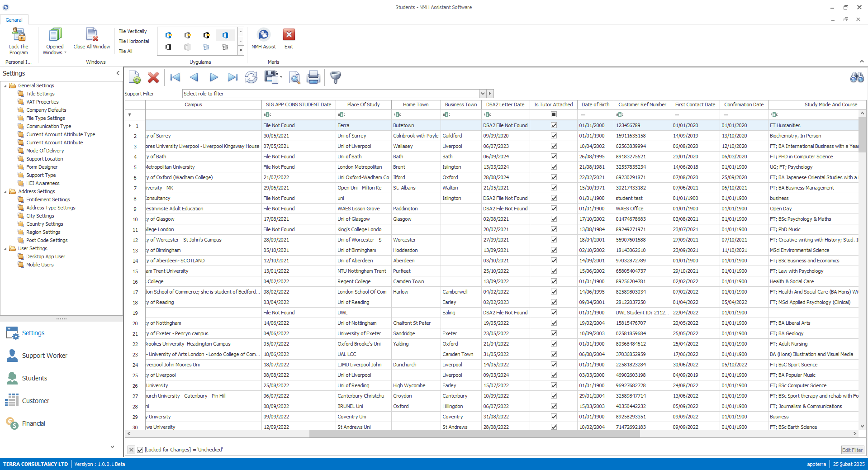Select cell 'FT; BA Geology' in row 21
This screenshot has height=470, width=868.
(813, 333)
